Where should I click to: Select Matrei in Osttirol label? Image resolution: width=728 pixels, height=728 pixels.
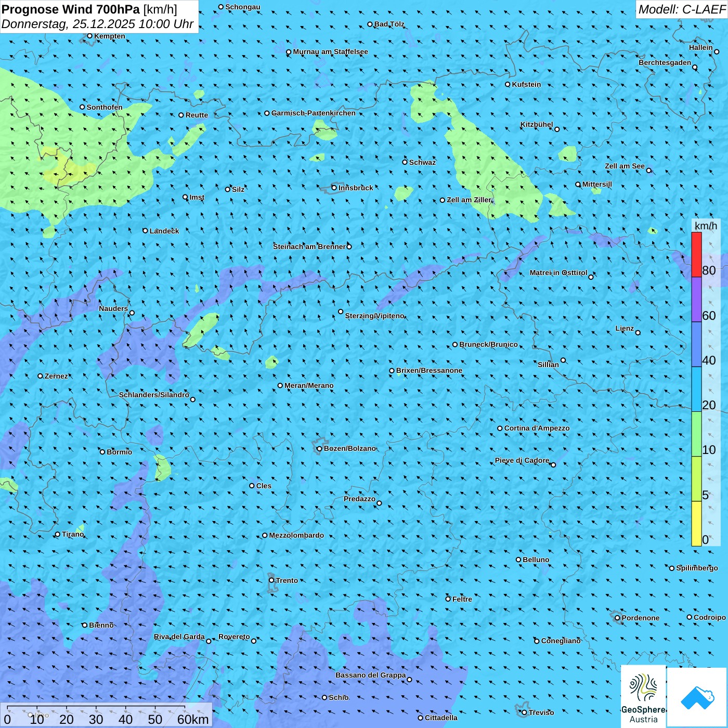558,273
